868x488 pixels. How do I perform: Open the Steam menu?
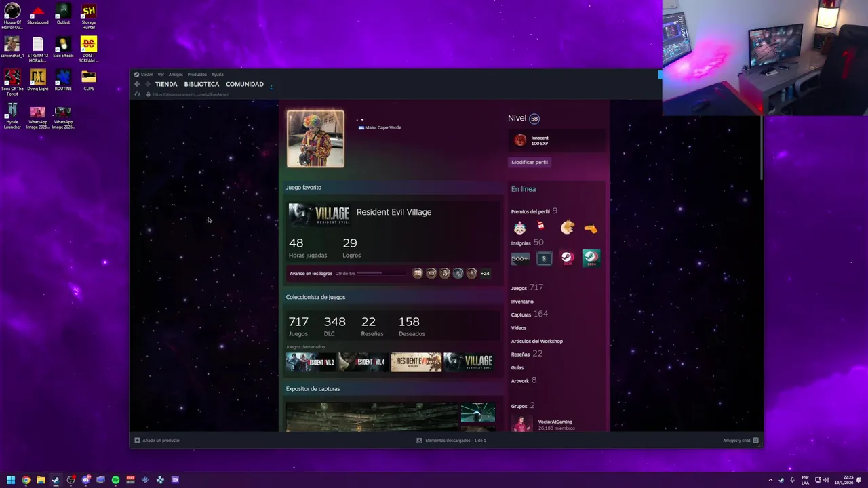click(x=143, y=75)
